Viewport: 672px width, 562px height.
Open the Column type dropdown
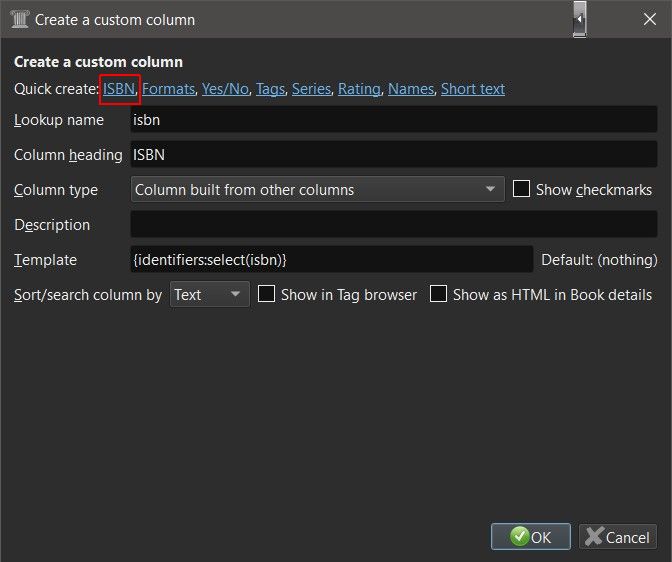[x=318, y=189]
